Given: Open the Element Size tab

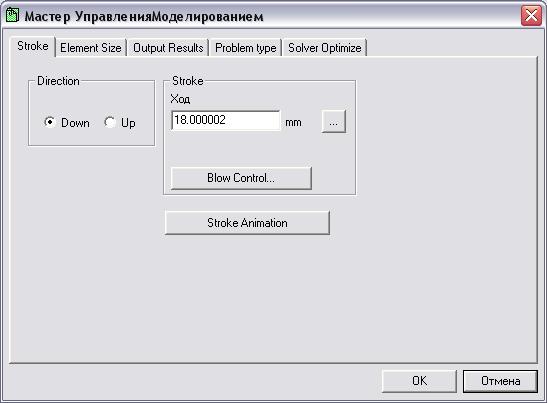Looking at the screenshot, I should coord(91,48).
